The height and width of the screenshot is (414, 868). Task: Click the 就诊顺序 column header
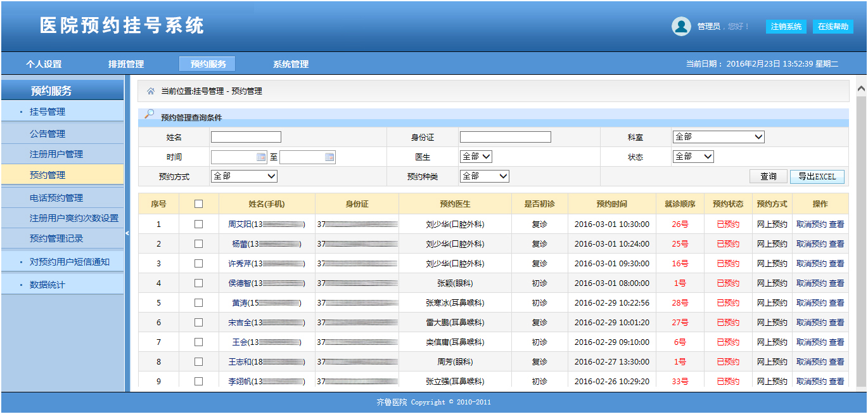click(680, 204)
